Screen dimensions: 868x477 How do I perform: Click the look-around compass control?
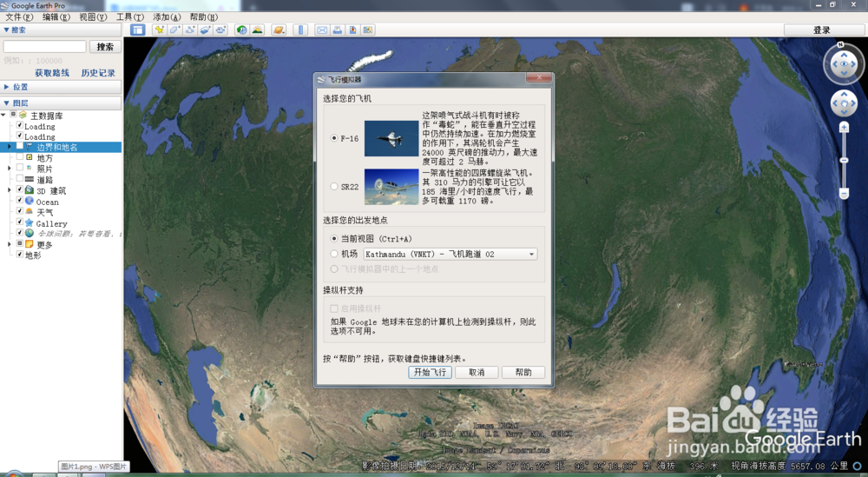click(844, 64)
